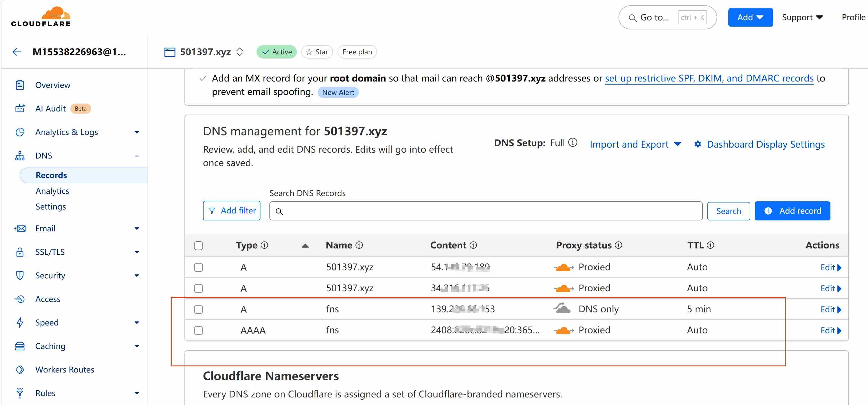The height and width of the screenshot is (405, 868).
Task: Open DNS Settings submenu item
Action: (x=50, y=206)
